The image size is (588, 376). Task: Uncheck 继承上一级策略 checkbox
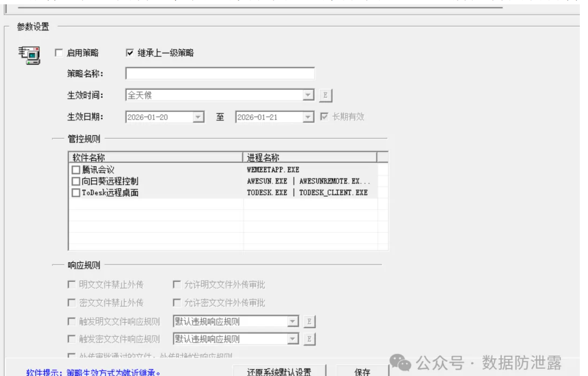[x=130, y=53]
